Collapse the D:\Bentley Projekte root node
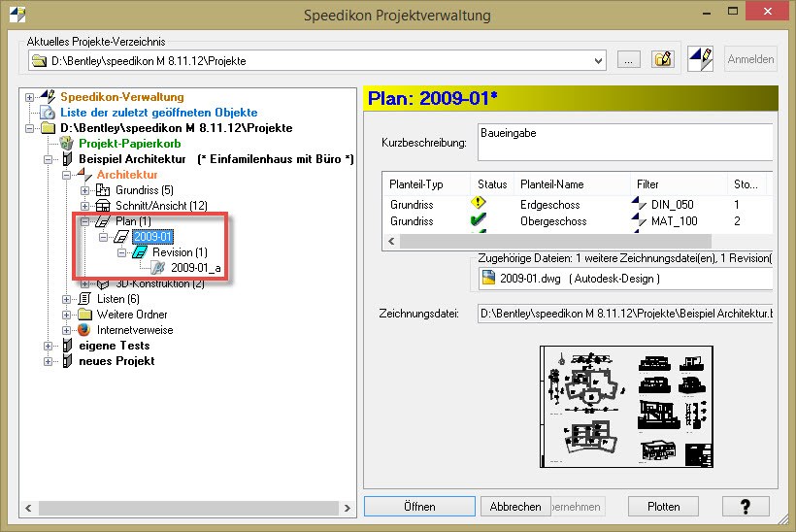 click(x=29, y=128)
